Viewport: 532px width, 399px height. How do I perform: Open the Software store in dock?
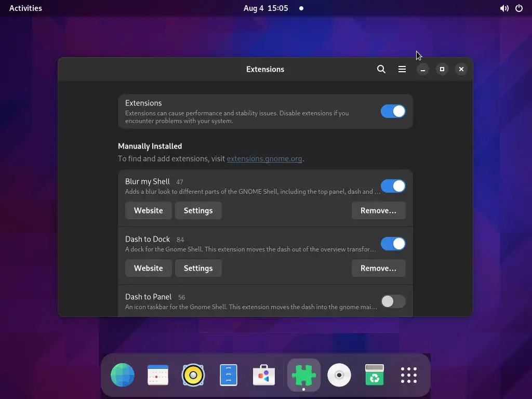(x=263, y=375)
